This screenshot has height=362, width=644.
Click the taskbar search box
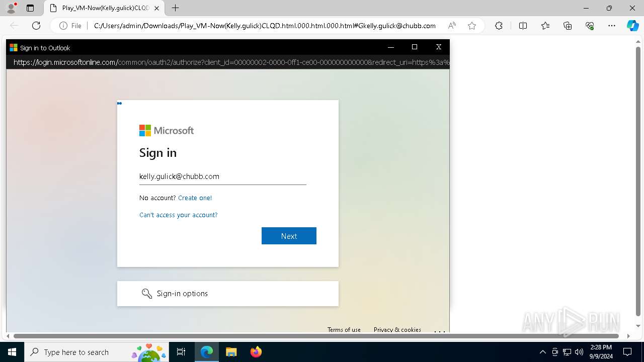[98, 352]
